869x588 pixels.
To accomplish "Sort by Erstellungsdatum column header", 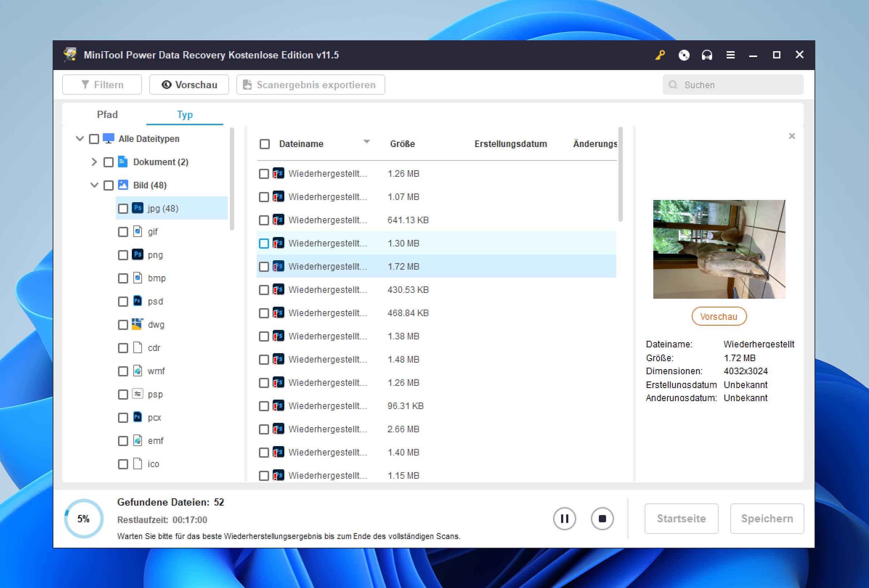I will point(511,144).
